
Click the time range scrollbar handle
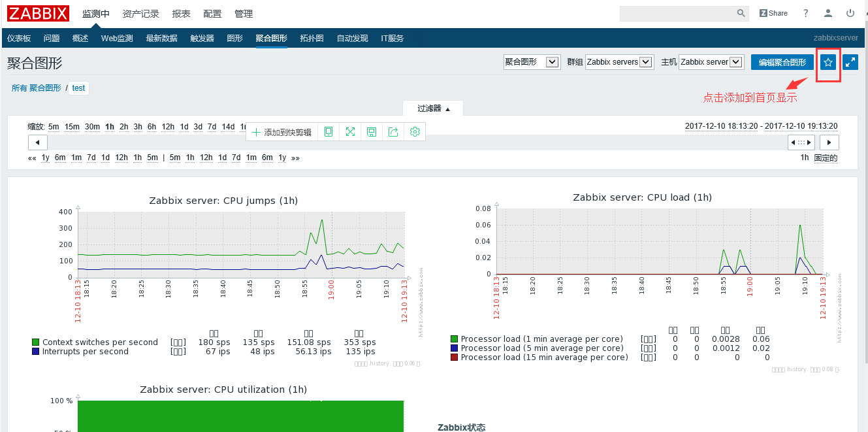(x=801, y=142)
